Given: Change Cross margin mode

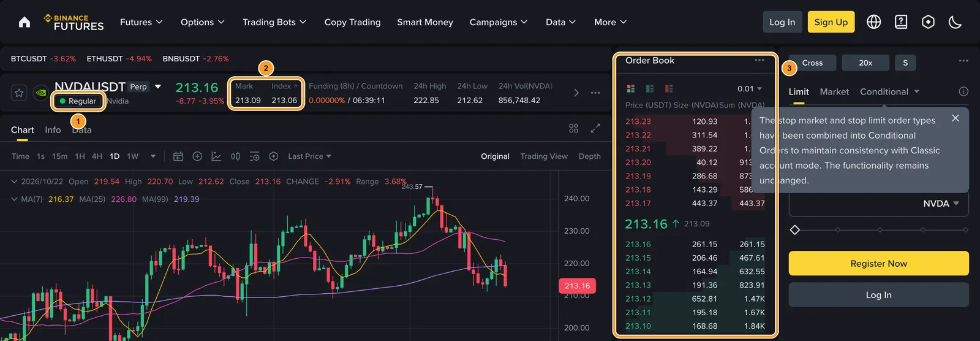Looking at the screenshot, I should pos(812,63).
